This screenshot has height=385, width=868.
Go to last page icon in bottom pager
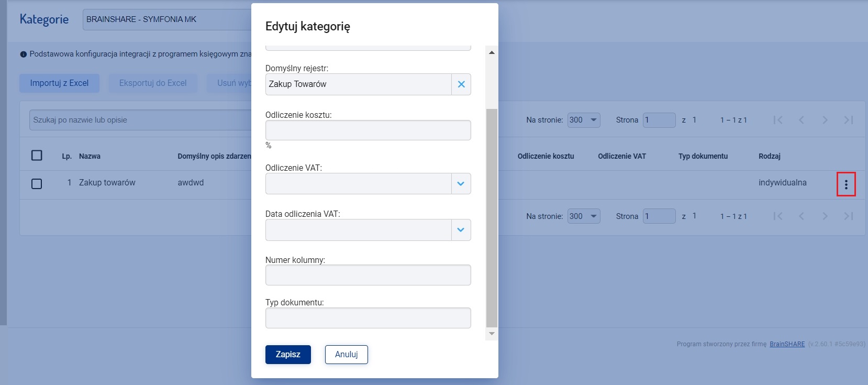(849, 216)
